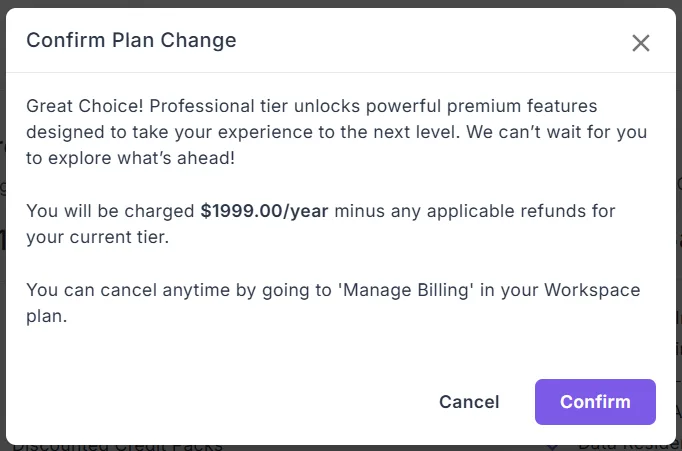
Task: Expand the chevron beside Discounted Credit Packs
Action: (553, 447)
